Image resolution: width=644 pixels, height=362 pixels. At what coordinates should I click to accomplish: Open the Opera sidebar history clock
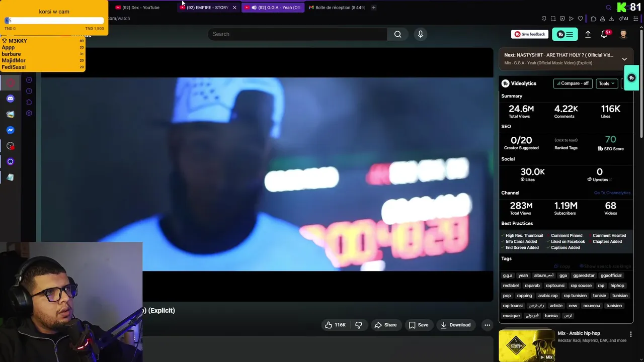pyautogui.click(x=29, y=91)
